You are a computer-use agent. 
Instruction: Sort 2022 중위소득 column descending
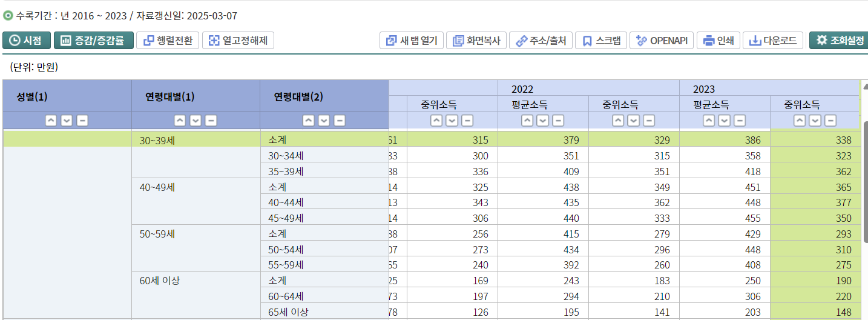pyautogui.click(x=633, y=120)
